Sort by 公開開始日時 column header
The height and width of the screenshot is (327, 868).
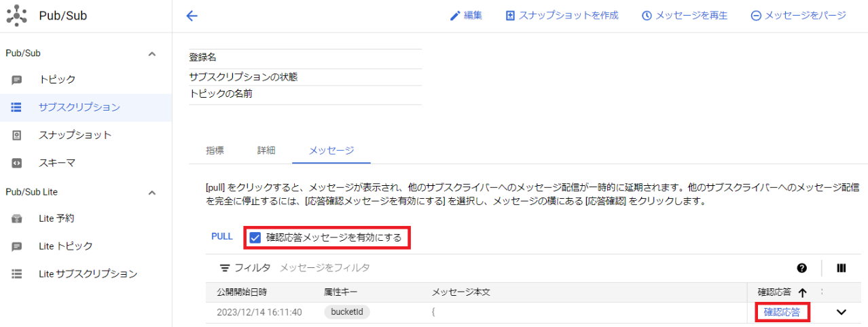pos(242,292)
